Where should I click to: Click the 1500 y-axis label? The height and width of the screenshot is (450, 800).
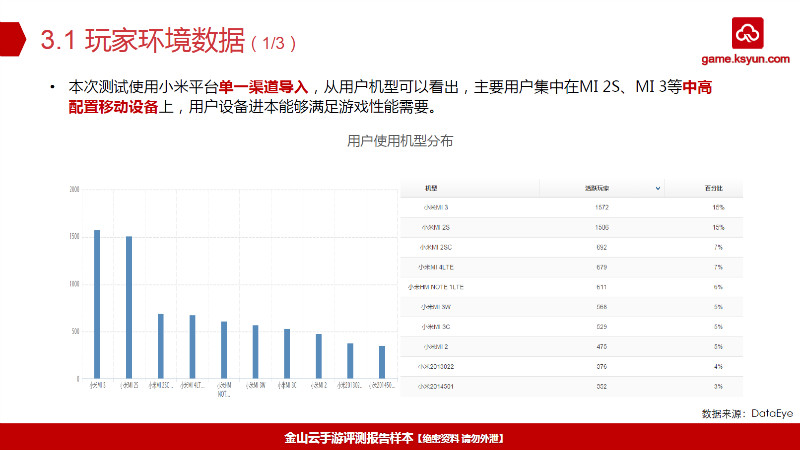[x=74, y=237]
